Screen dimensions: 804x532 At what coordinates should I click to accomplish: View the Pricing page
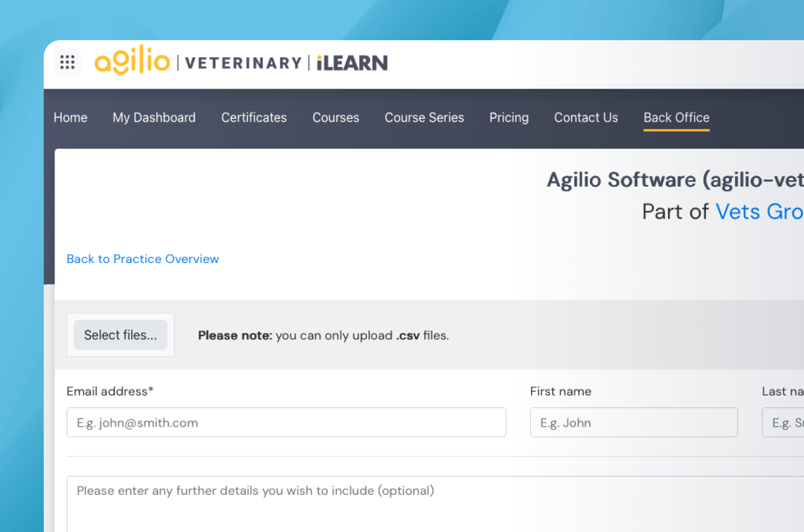[509, 118]
